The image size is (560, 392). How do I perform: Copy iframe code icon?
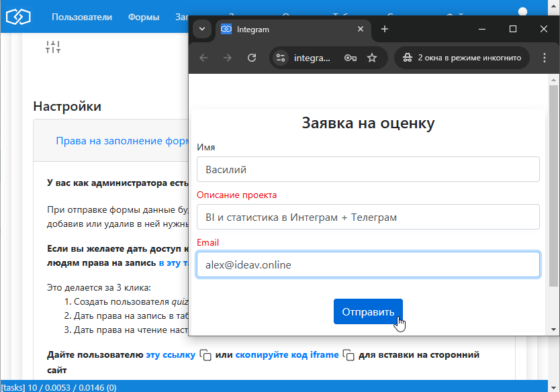[348, 355]
